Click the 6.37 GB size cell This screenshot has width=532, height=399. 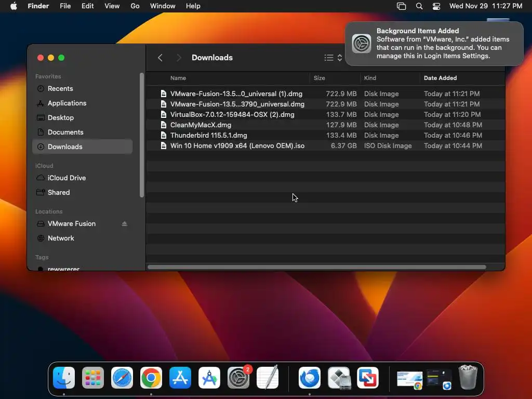click(344, 146)
